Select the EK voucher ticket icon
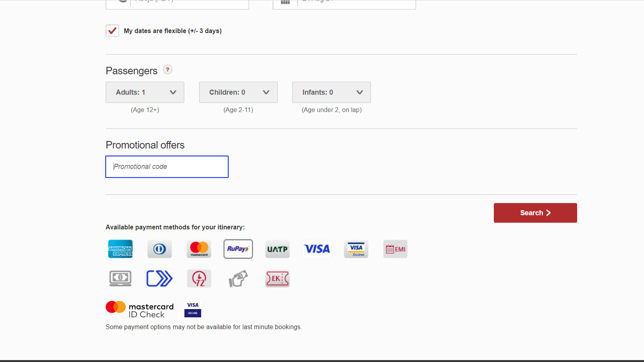 [278, 278]
